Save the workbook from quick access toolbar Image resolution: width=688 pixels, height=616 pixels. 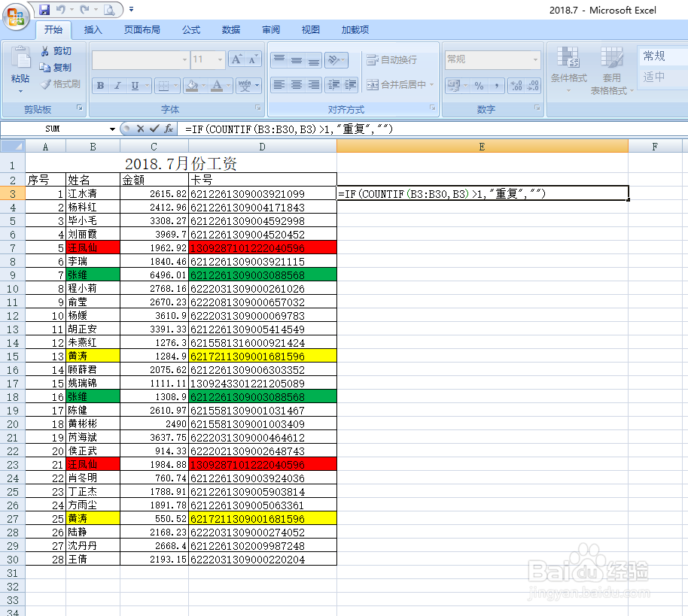click(44, 9)
